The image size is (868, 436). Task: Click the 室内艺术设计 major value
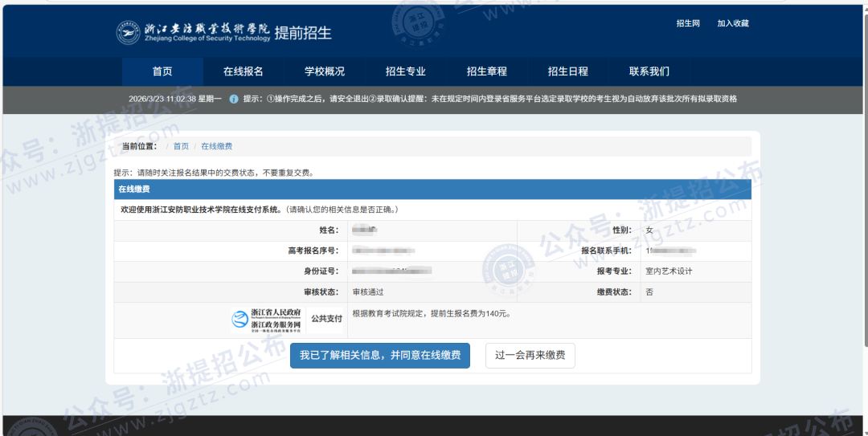pyautogui.click(x=669, y=271)
